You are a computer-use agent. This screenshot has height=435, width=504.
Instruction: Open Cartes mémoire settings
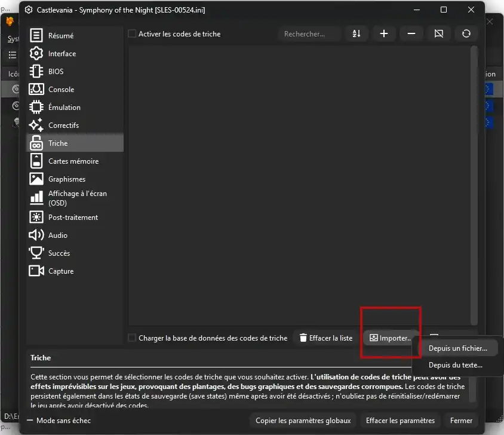[x=75, y=161]
